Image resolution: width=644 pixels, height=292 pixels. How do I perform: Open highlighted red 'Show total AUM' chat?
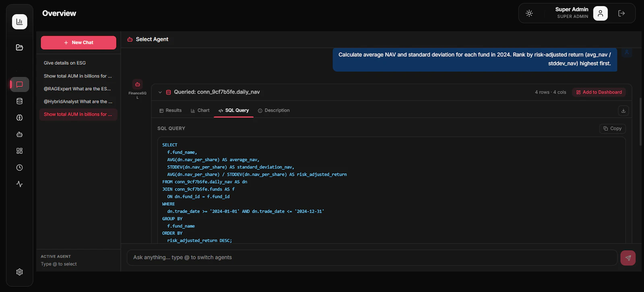click(78, 115)
